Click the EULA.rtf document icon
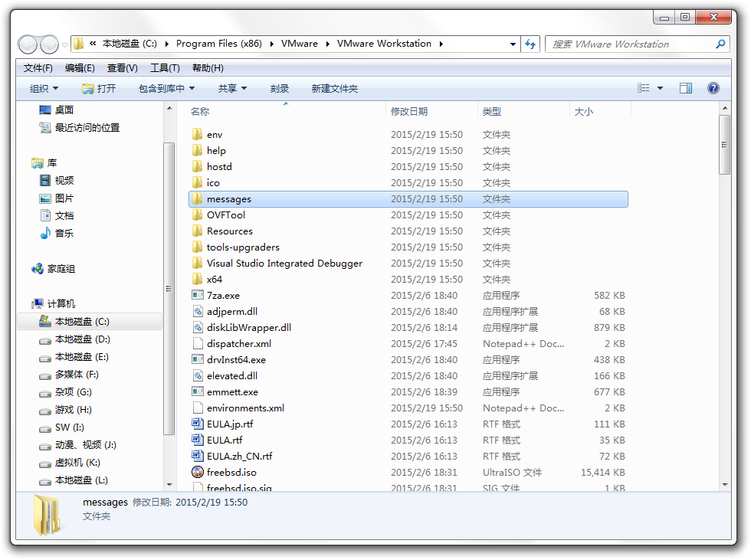Image resolution: width=751 pixels, height=560 pixels. coord(198,440)
